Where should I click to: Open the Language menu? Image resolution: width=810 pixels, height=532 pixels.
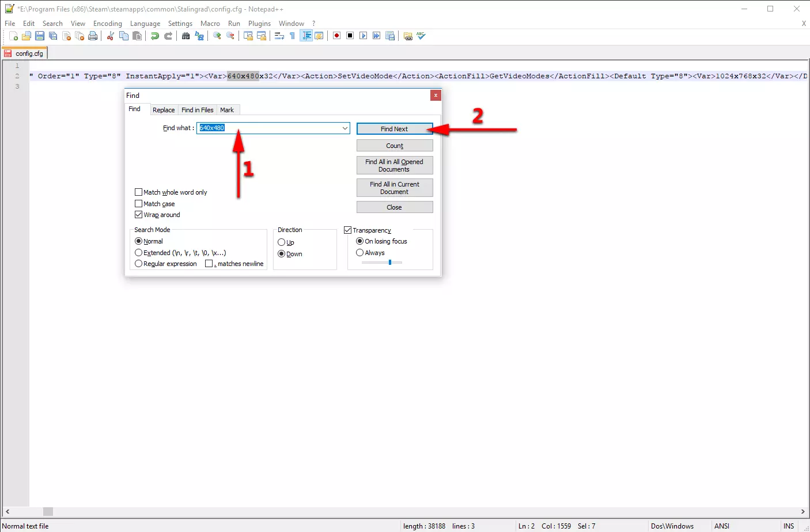pyautogui.click(x=145, y=24)
